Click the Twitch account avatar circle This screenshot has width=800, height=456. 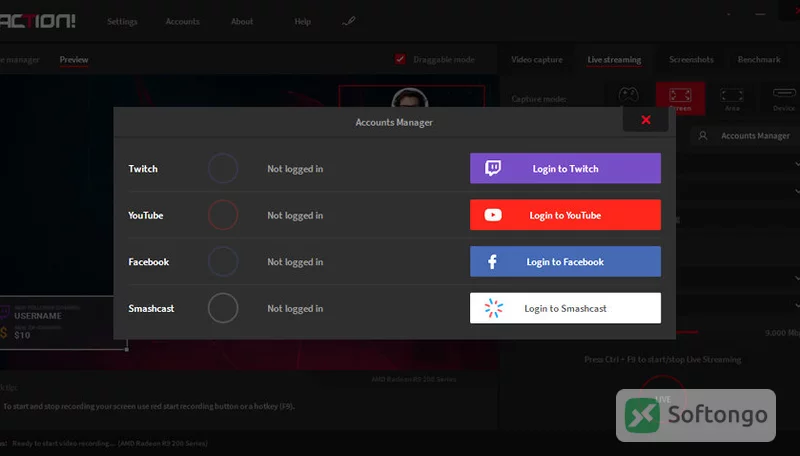tap(223, 168)
